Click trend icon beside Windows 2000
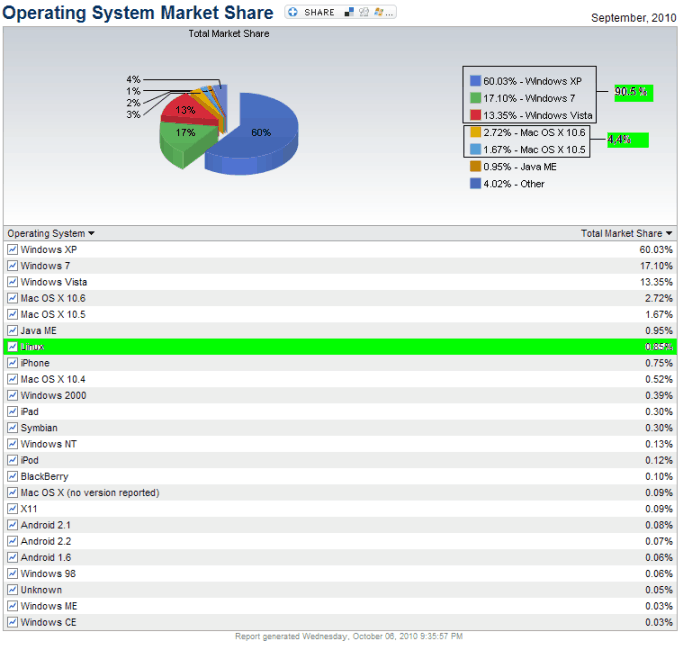694x650 pixels. point(12,396)
